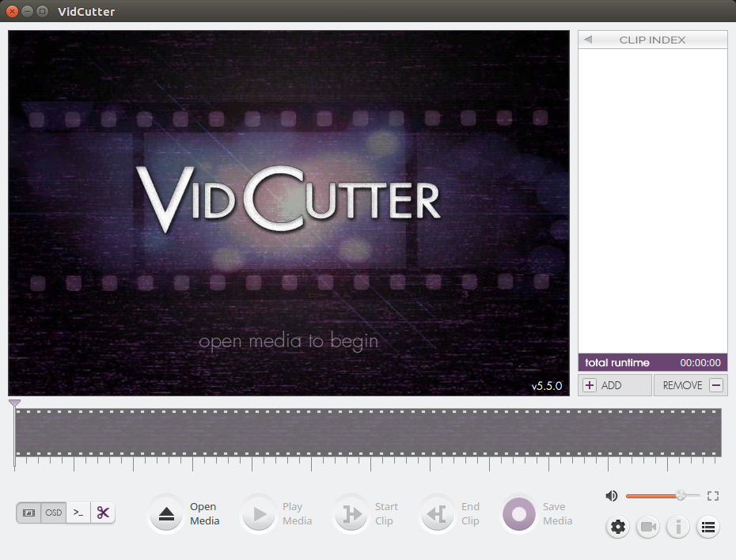This screenshot has width=736, height=560.
Task: Mute audio by clicking the speaker icon
Action: tap(611, 495)
